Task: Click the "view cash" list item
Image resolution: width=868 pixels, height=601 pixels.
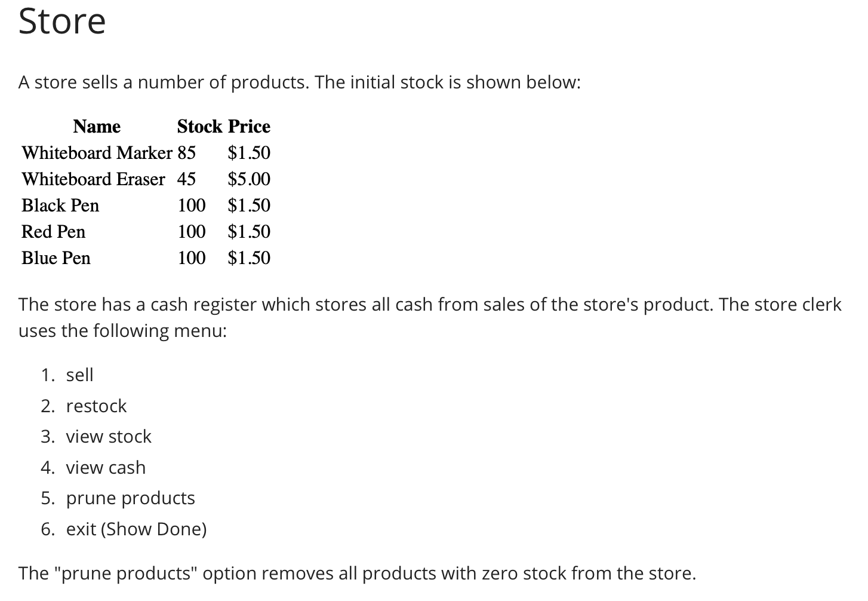Action: [x=106, y=468]
